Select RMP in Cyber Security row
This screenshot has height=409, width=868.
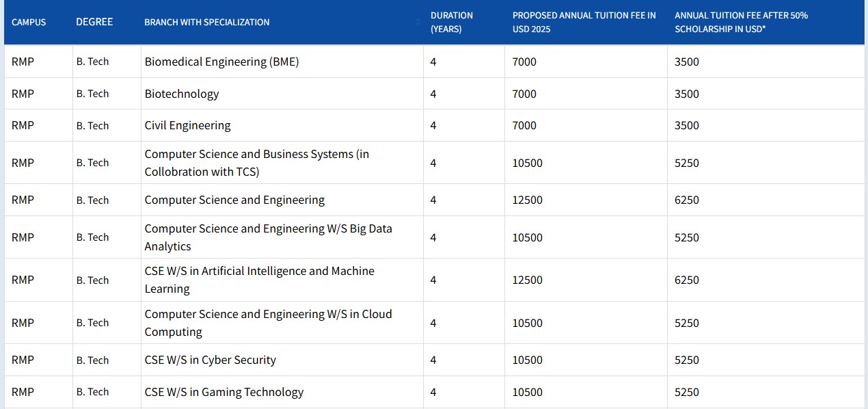(23, 360)
